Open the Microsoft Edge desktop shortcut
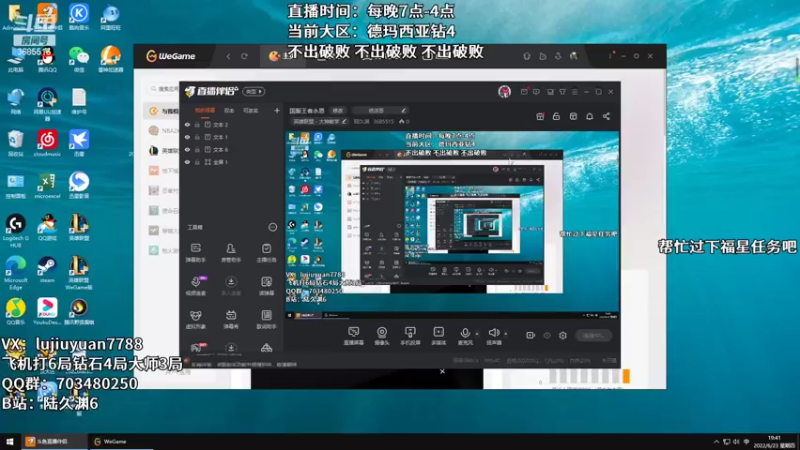800x450 pixels. tap(16, 273)
